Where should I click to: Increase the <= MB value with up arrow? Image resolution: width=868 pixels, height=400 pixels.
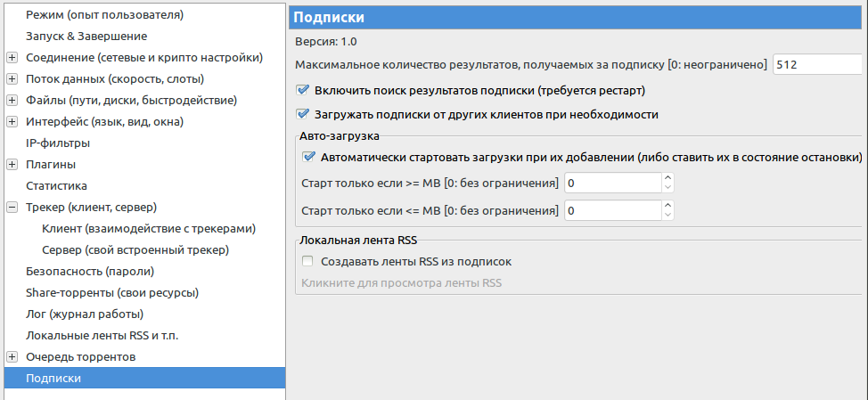[668, 205]
